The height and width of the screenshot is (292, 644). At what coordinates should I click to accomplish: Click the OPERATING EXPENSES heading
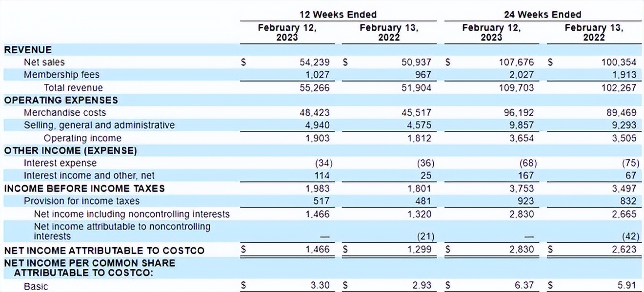point(61,100)
